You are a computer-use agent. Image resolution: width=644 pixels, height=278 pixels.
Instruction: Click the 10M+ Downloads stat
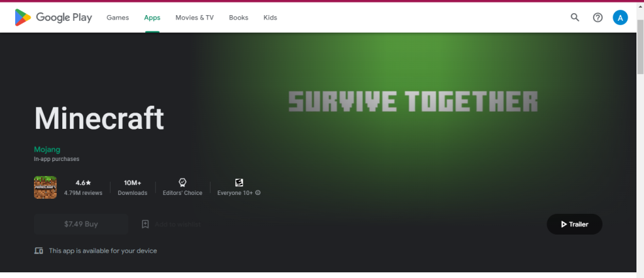point(133,187)
